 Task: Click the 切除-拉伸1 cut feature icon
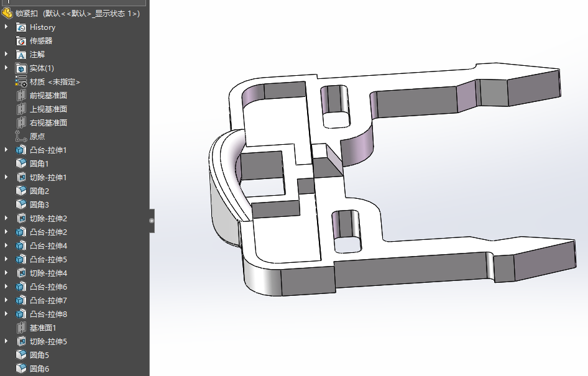21,177
